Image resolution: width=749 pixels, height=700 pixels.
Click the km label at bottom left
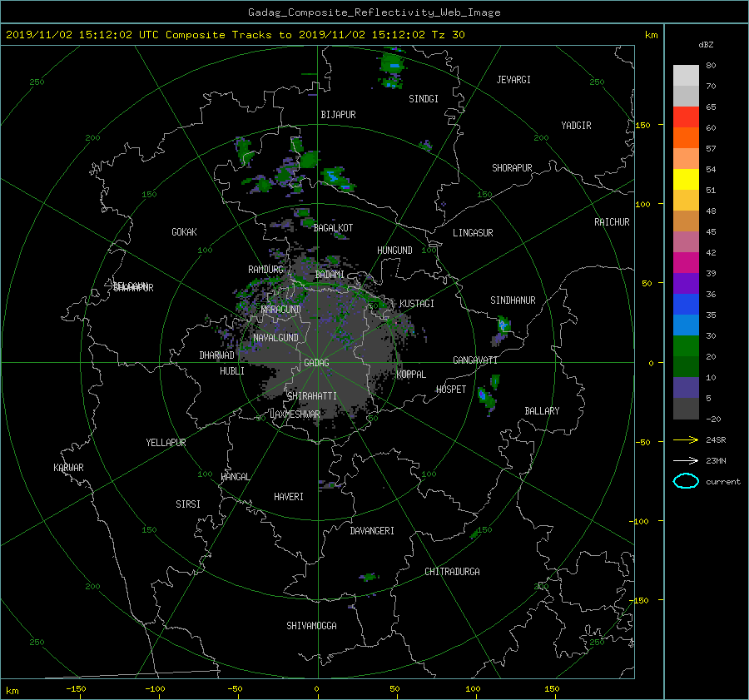(x=12, y=691)
